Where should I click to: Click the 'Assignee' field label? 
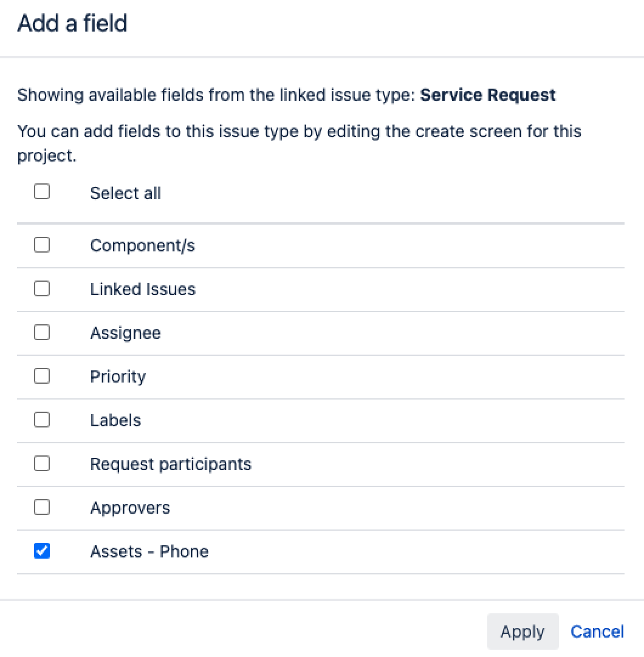[x=125, y=333]
